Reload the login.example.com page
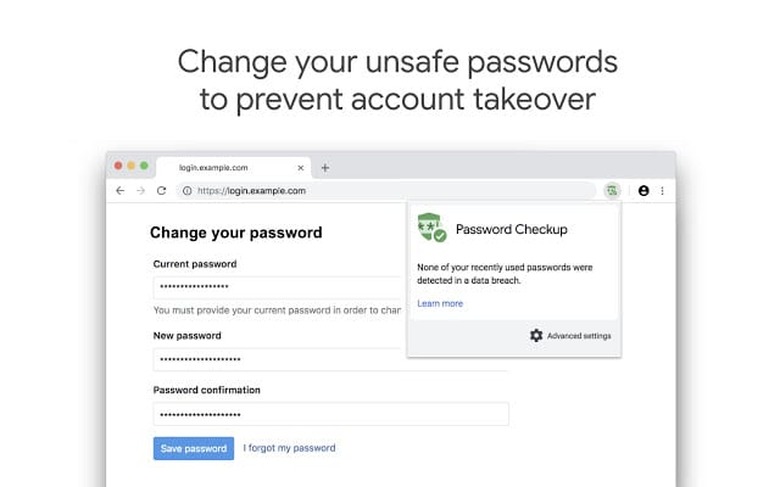The image size is (780, 487). pos(162,190)
